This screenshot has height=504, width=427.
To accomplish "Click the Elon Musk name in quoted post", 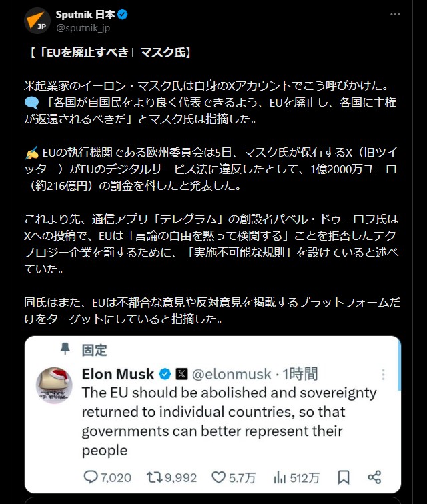I will click(118, 374).
